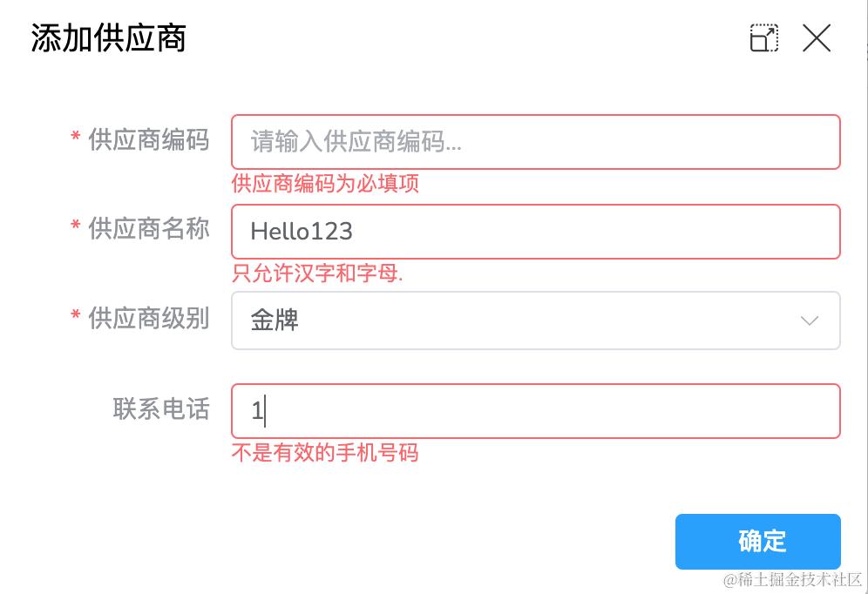Click the error message 只允许汉字和字母
Viewport: 868px width, 594px height.
(x=318, y=274)
